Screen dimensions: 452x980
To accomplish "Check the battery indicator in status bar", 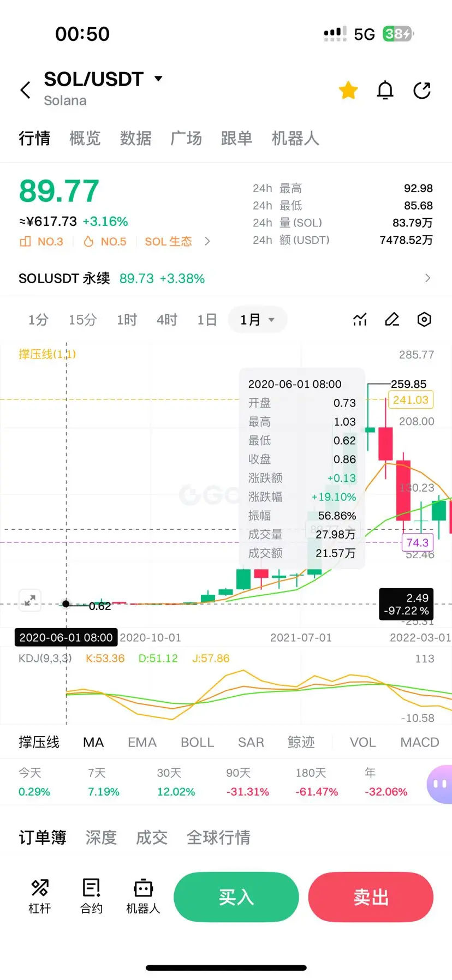I will click(398, 34).
